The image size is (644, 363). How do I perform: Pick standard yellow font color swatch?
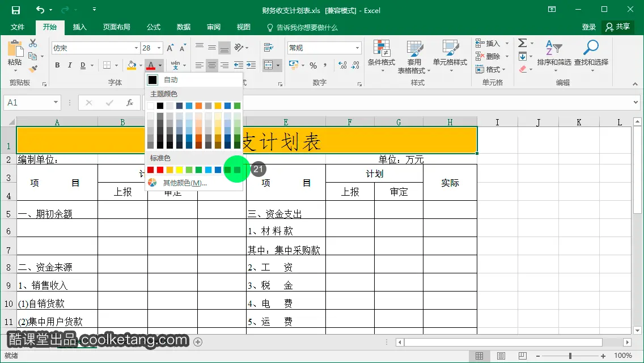180,170
